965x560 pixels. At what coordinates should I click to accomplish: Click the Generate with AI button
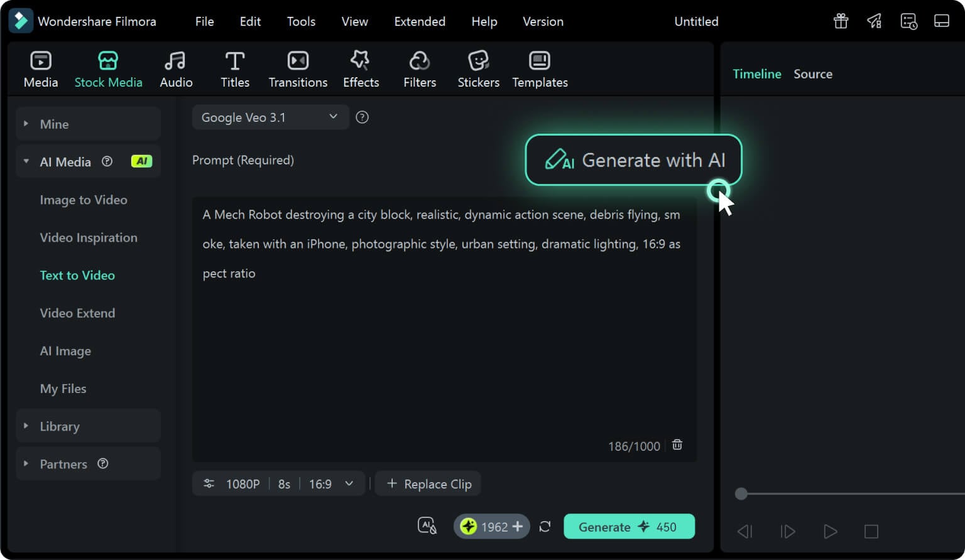point(633,160)
